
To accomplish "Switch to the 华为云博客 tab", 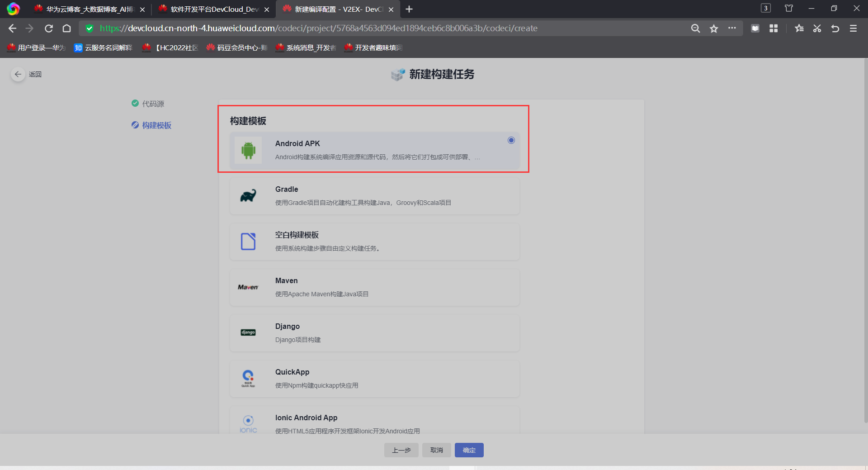I will [x=89, y=9].
